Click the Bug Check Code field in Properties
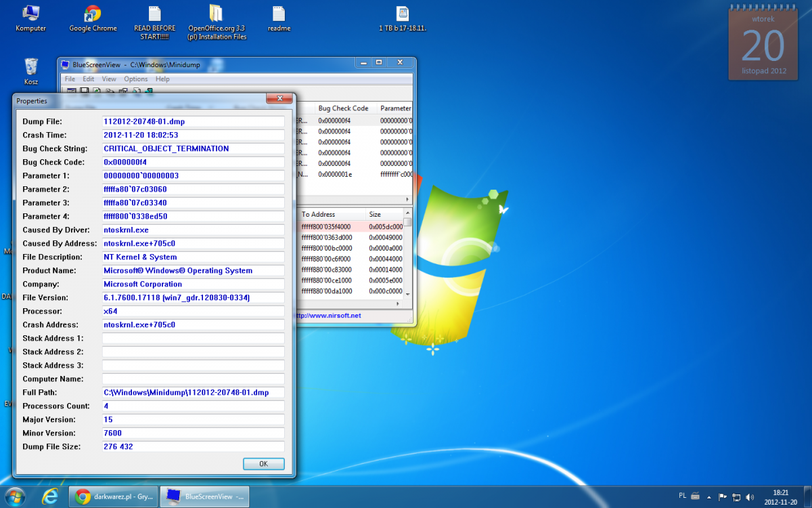This screenshot has height=508, width=812. (194, 162)
